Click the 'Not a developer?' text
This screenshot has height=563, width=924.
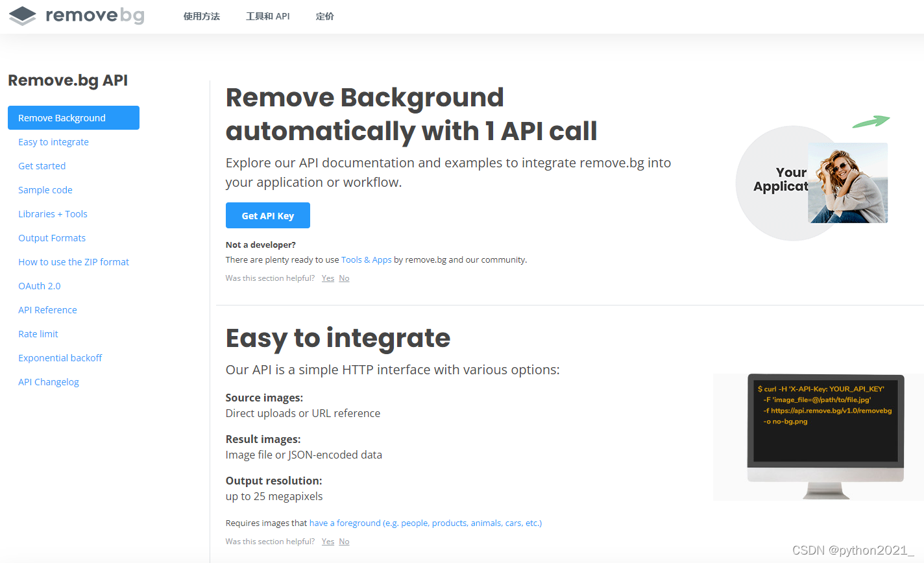(261, 245)
